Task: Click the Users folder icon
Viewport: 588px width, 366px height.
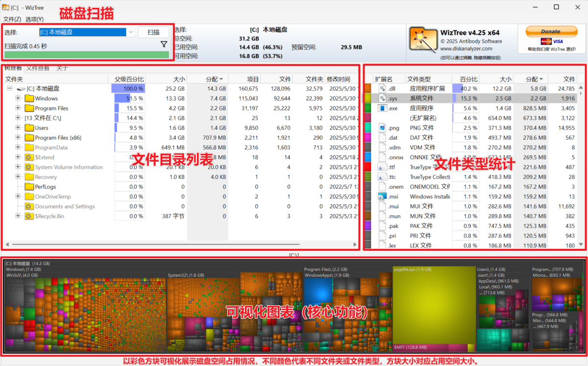Action: point(29,128)
